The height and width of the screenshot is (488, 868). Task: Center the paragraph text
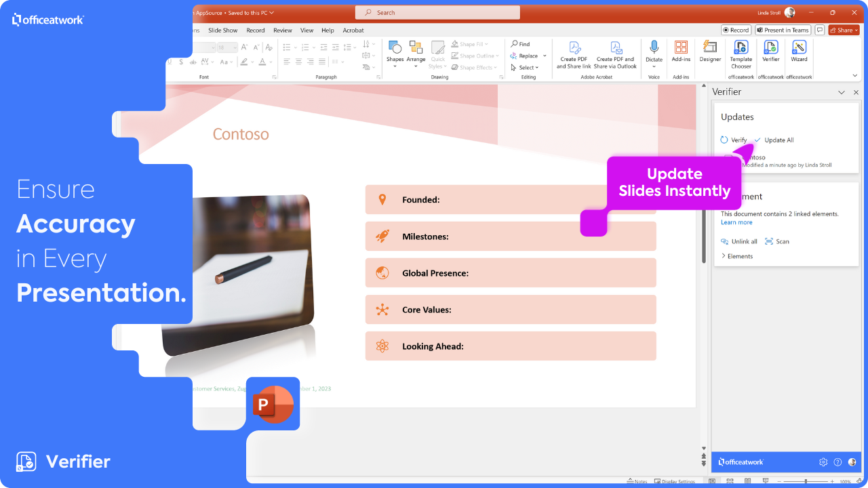(x=298, y=62)
